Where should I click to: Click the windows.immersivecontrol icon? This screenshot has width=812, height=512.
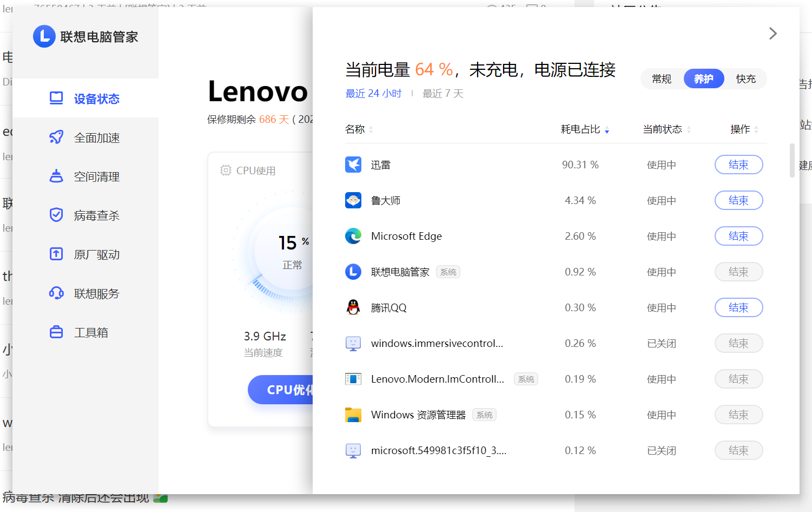353,343
